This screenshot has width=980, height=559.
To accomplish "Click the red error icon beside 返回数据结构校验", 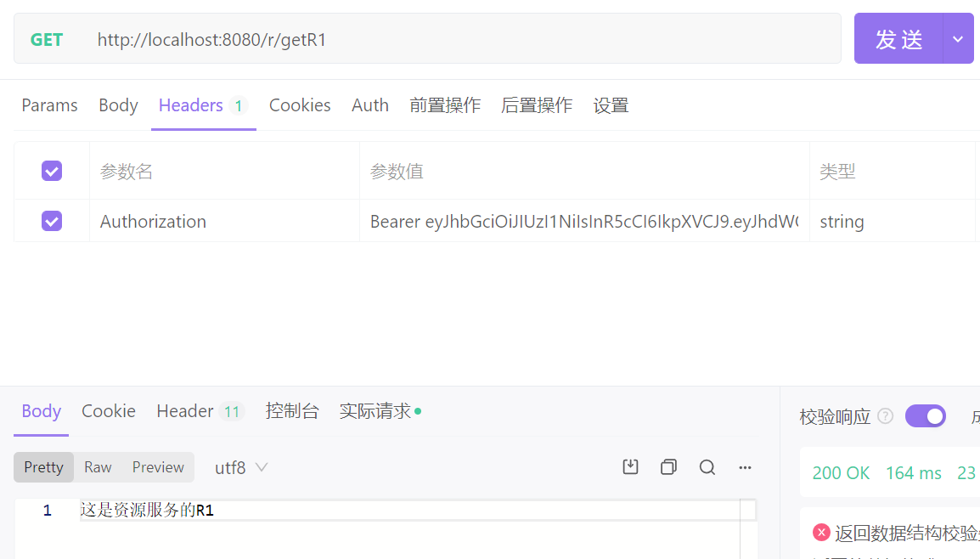I will click(821, 531).
